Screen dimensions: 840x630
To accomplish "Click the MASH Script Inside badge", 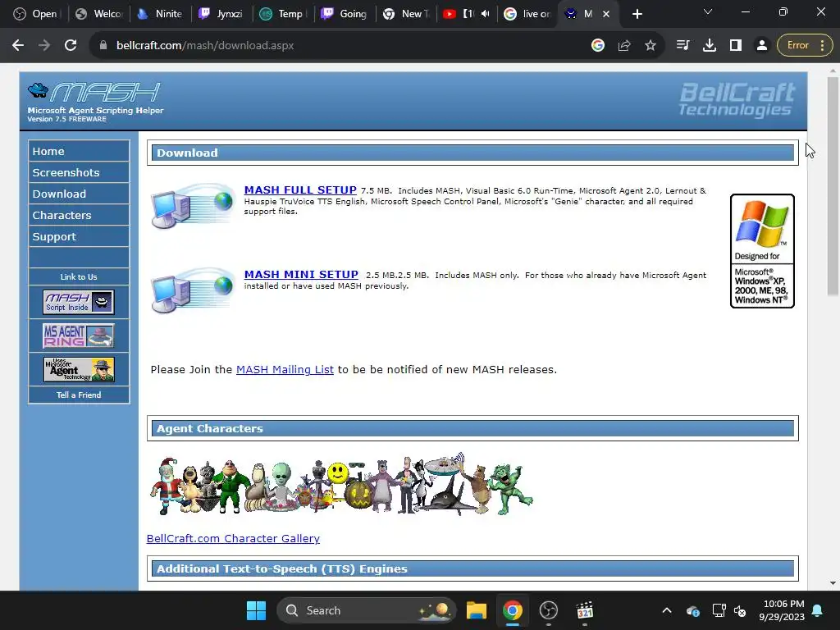I will (79, 302).
